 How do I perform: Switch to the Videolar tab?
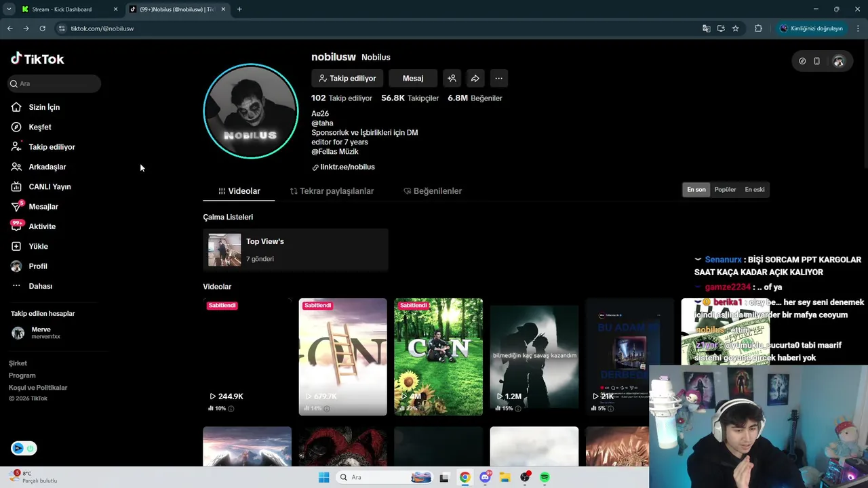click(x=239, y=191)
